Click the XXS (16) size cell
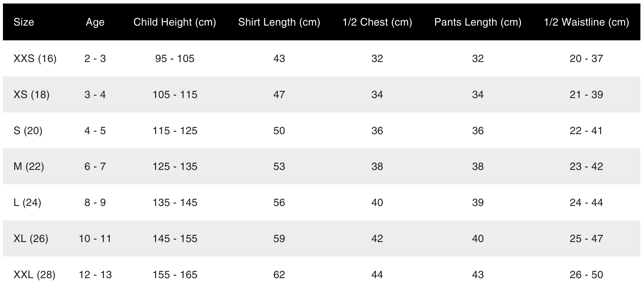 click(x=35, y=58)
